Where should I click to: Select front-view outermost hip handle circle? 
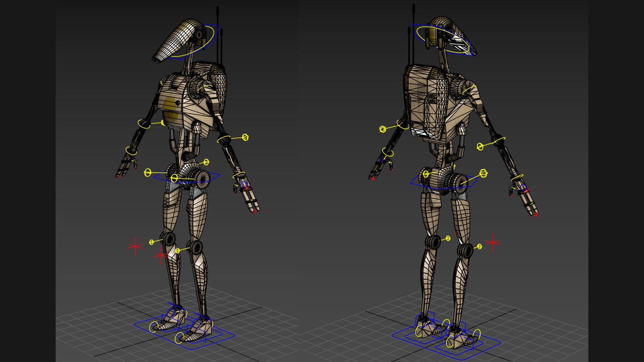tap(148, 173)
